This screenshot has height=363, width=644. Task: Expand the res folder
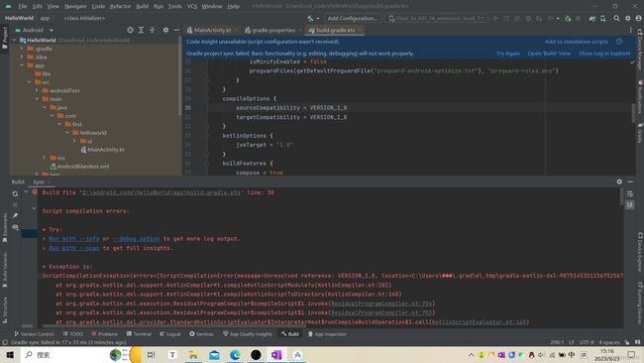(45, 158)
